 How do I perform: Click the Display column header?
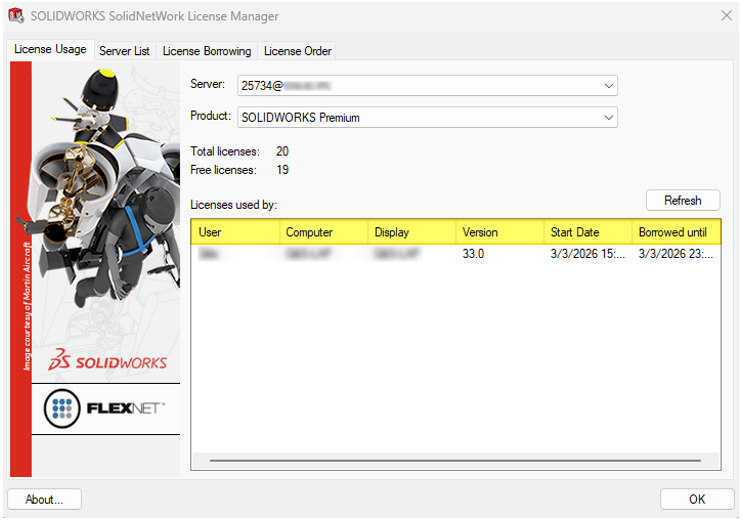[411, 232]
